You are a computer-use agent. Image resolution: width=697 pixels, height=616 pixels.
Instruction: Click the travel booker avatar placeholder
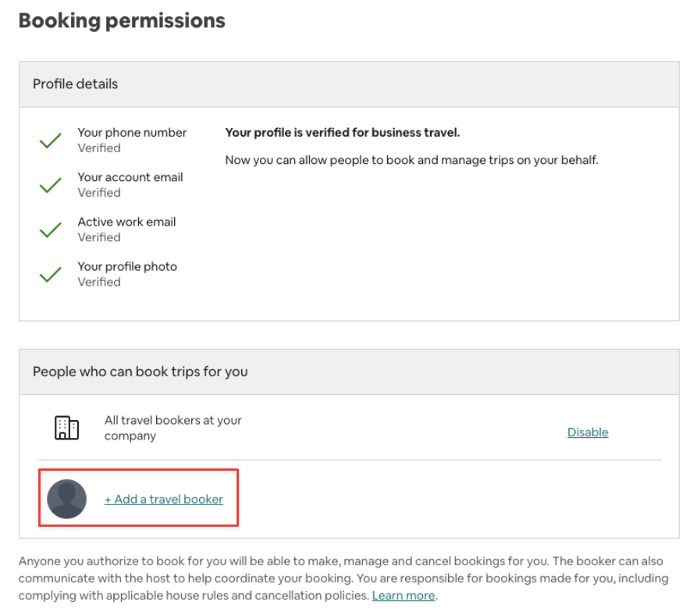click(66, 499)
